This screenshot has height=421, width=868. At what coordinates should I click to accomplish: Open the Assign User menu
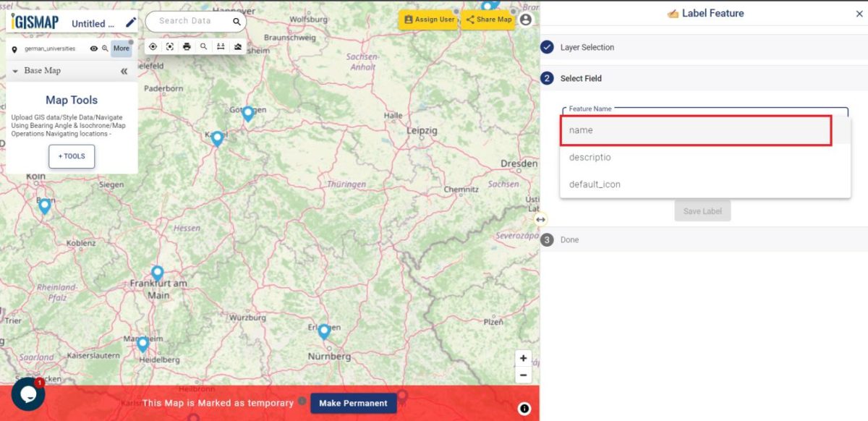tap(430, 20)
